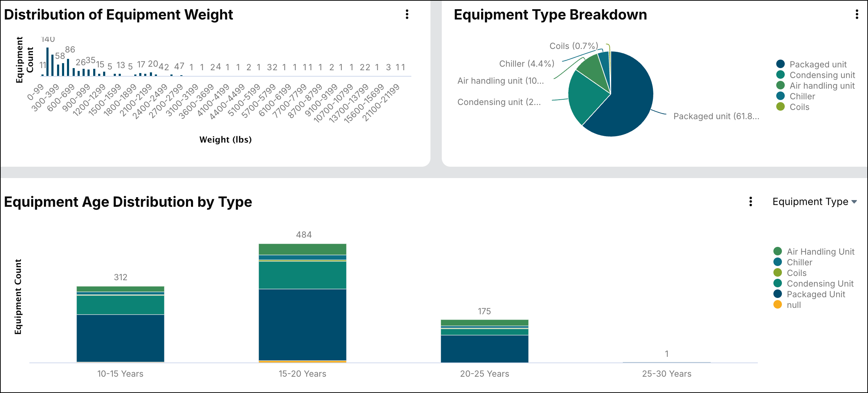Open Distribution of Equipment Weight options menu
The image size is (868, 393).
(x=407, y=15)
